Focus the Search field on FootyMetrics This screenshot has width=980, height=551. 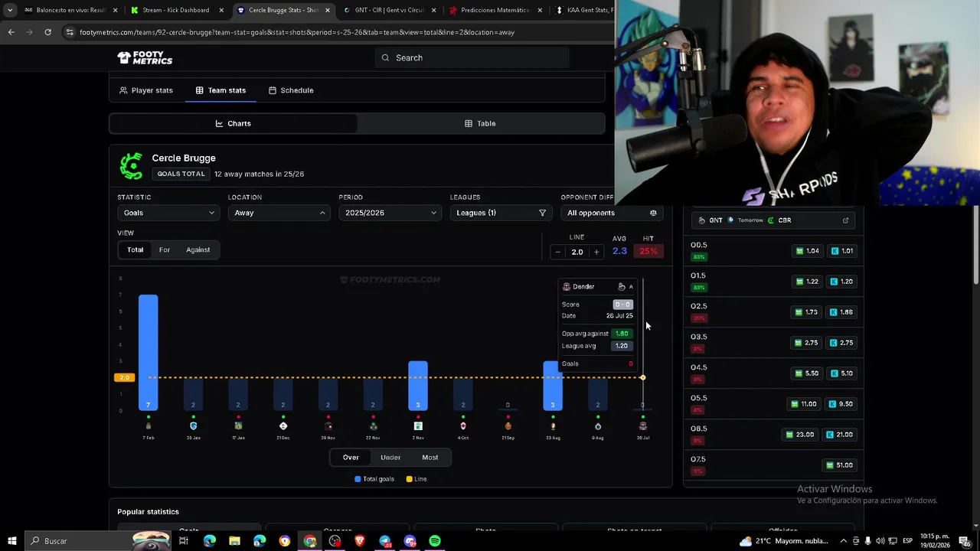tap(472, 57)
